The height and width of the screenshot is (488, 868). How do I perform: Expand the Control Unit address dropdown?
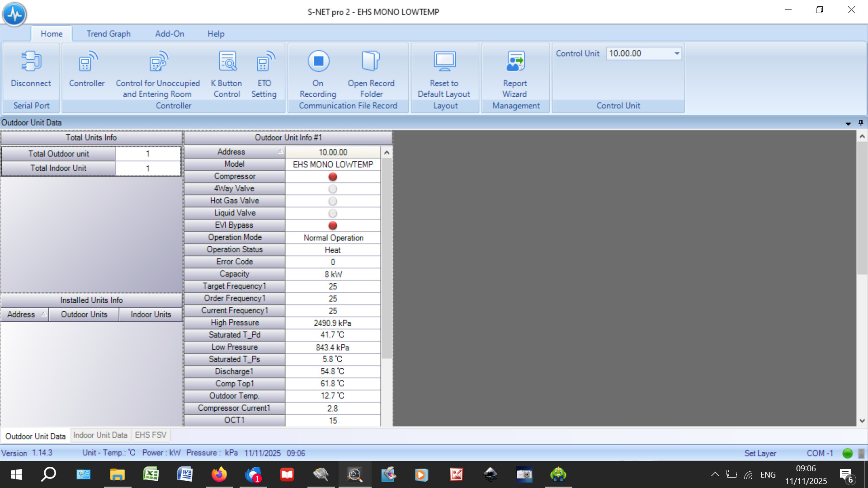[x=677, y=53]
